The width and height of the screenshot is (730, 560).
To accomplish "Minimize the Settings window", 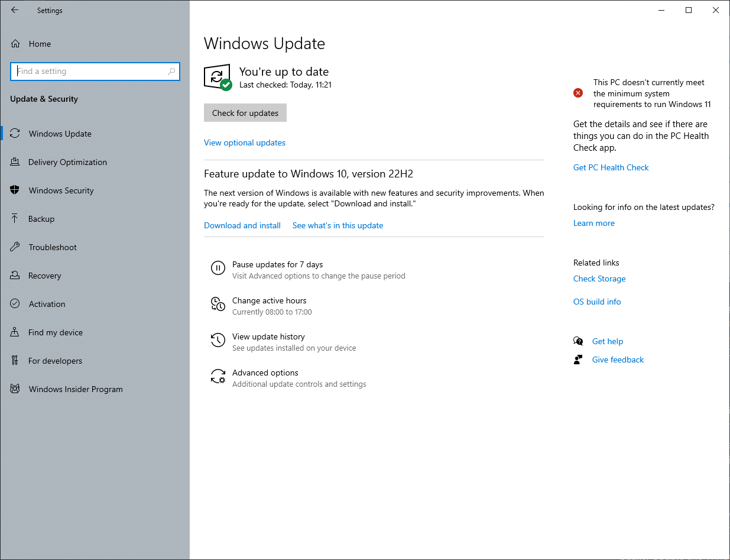I will click(661, 10).
